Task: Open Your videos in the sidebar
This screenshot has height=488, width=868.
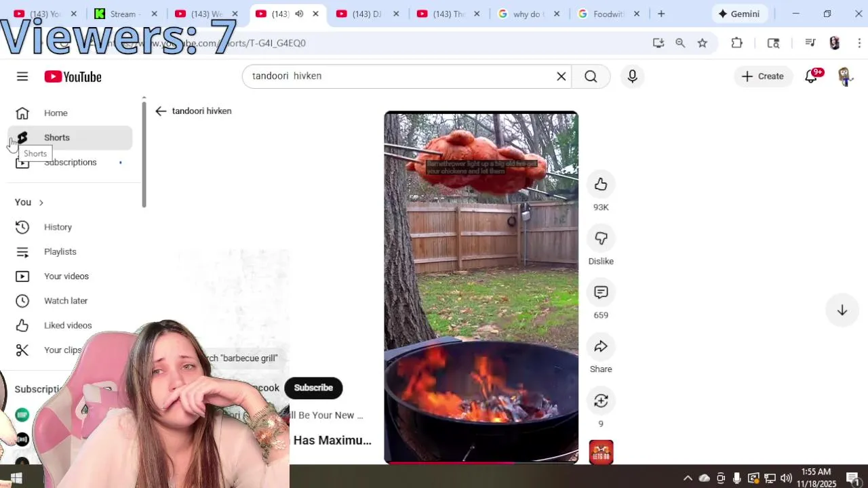Action: 71,277
